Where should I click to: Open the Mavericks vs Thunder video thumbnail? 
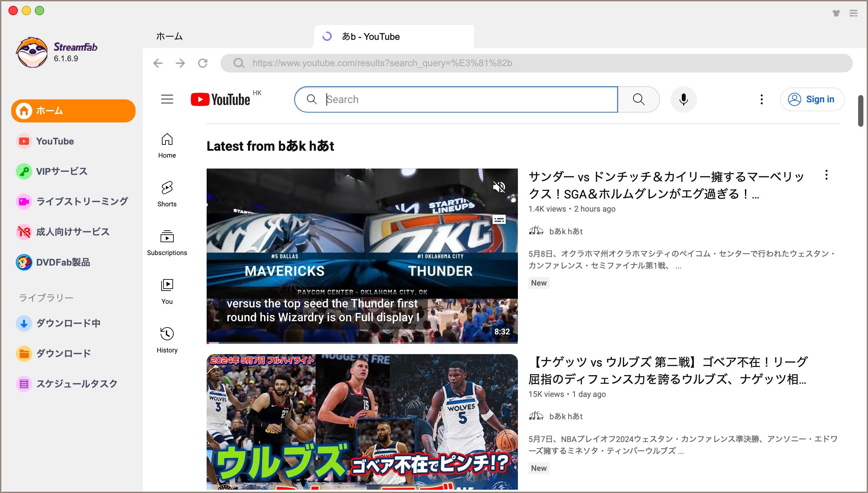(362, 256)
